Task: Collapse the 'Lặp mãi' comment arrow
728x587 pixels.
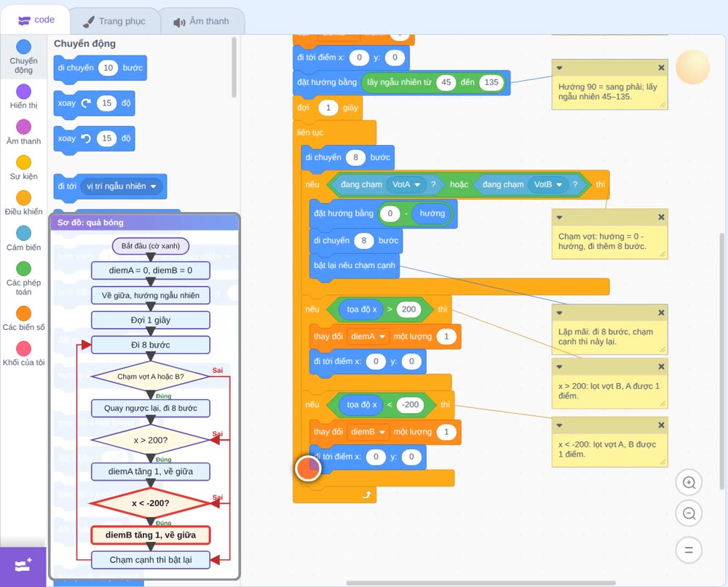Action: coord(559,312)
